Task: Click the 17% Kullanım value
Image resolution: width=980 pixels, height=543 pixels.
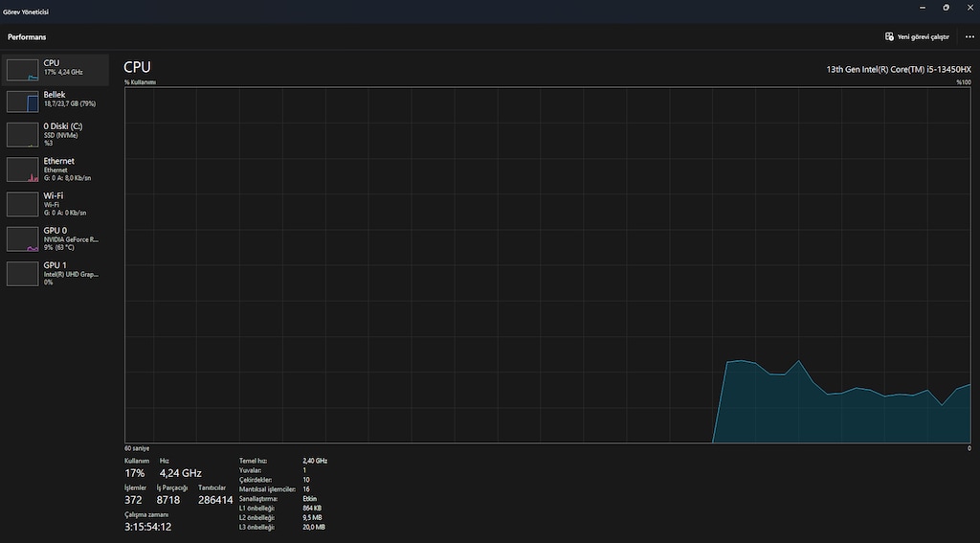Action: 134,473
